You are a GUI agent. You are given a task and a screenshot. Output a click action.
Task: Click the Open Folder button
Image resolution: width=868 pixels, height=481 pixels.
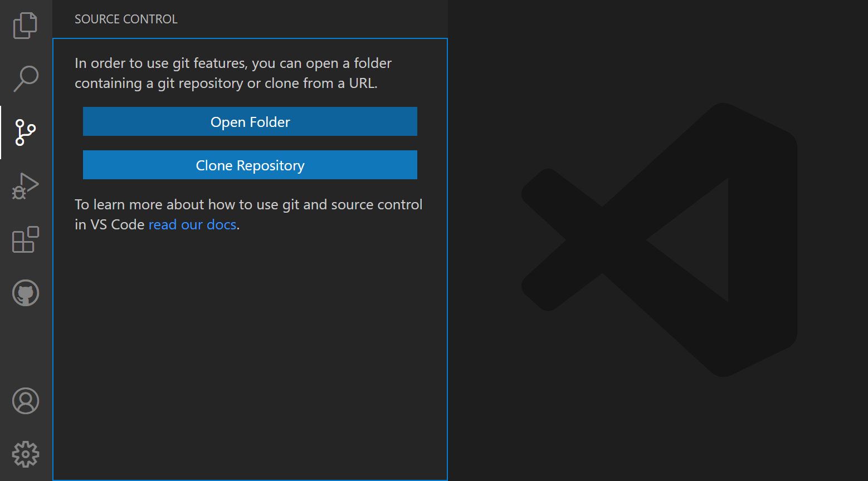250,121
